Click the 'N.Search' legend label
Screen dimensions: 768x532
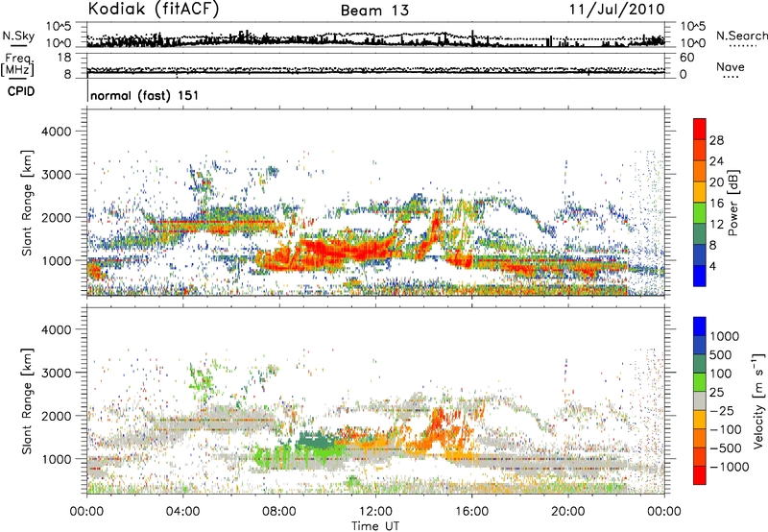[x=741, y=36]
